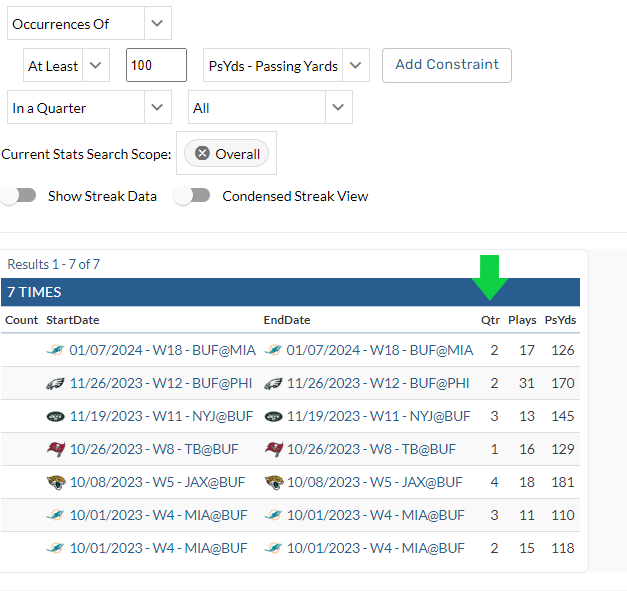This screenshot has height=591, width=627.
Task: Click Dolphins logo in W18 BUF@MIA StartDate row
Action: click(55, 350)
